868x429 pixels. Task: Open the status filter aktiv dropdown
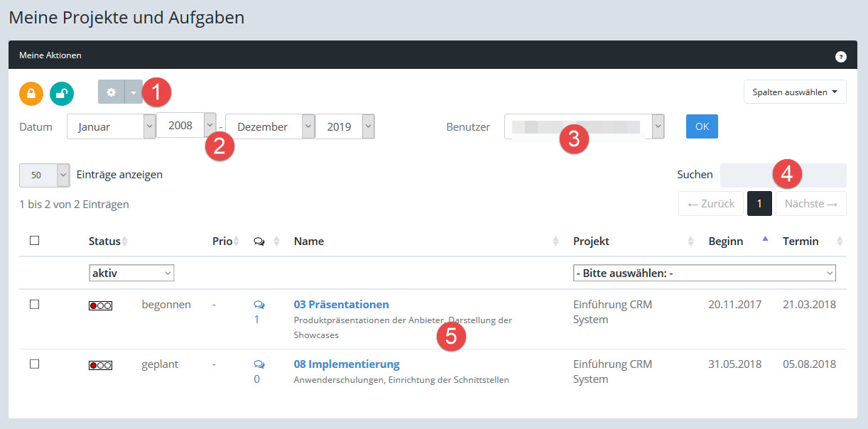131,273
